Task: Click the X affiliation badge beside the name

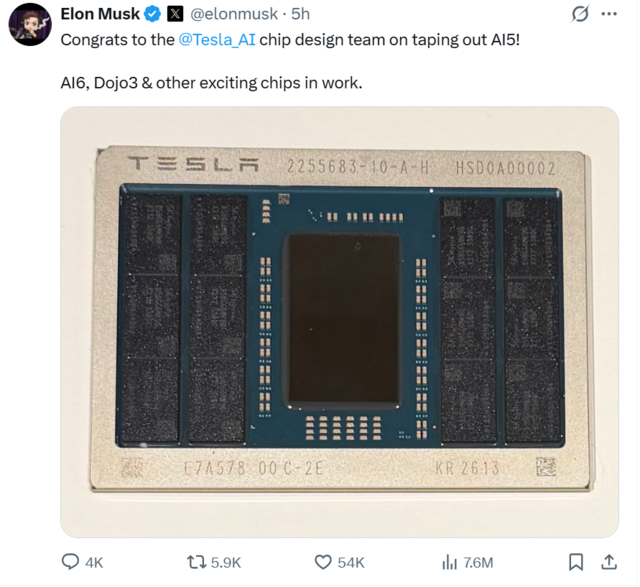Action: coord(174,14)
